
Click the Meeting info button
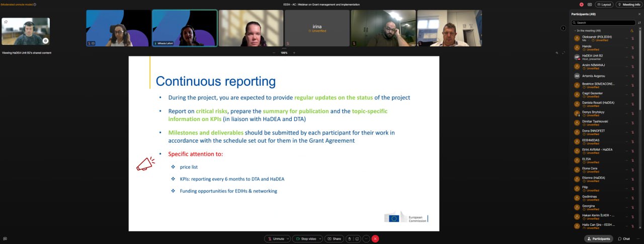[x=629, y=5]
